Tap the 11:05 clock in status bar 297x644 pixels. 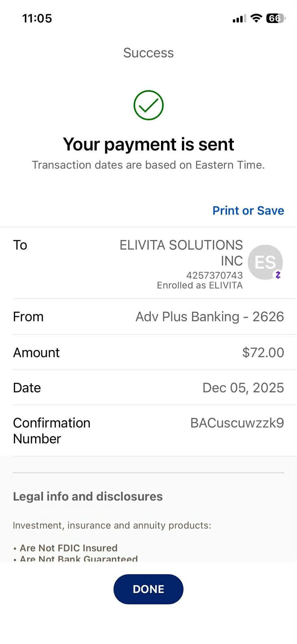pyautogui.click(x=37, y=18)
